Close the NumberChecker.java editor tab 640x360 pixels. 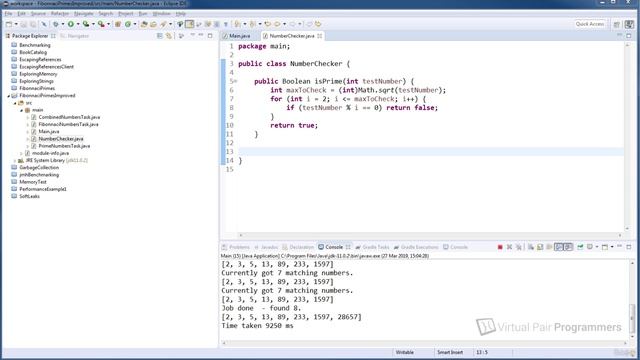click(x=320, y=36)
